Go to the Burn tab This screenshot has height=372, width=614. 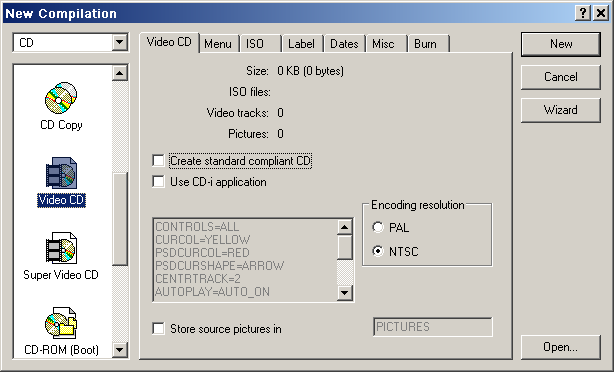pyautogui.click(x=428, y=44)
